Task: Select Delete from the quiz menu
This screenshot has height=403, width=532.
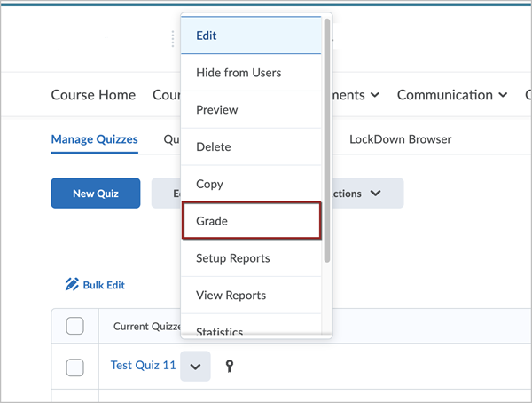Action: pos(251,146)
